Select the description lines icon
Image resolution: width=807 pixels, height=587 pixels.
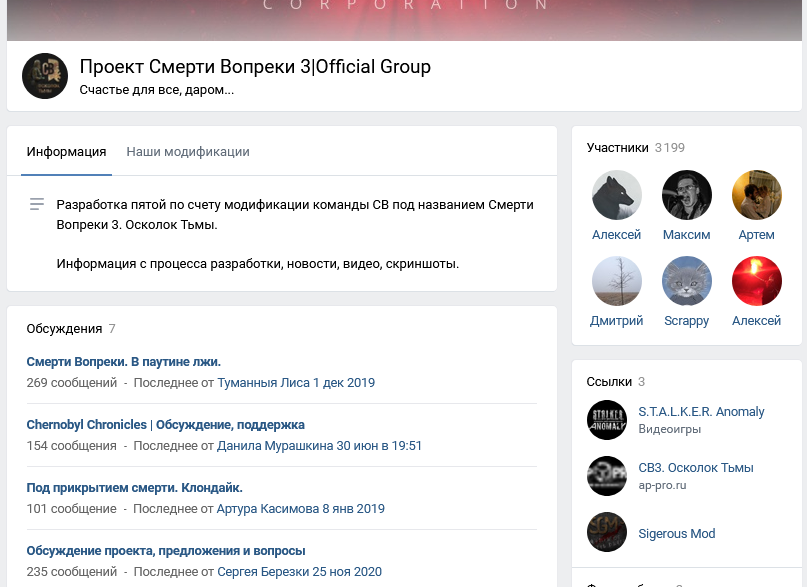37,204
